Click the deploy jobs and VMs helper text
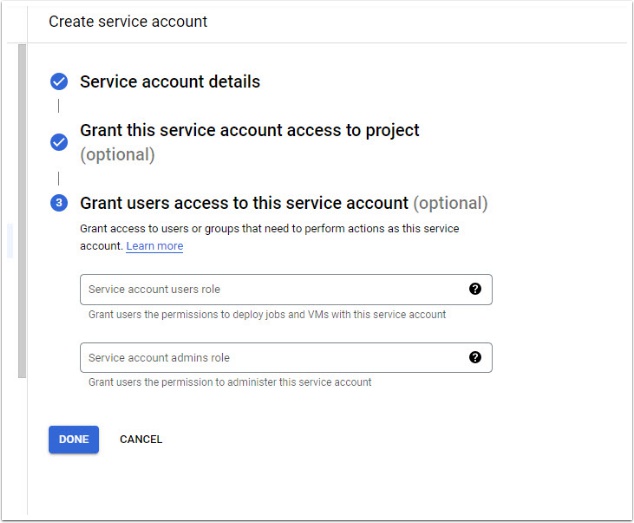Image resolution: width=634 pixels, height=523 pixels. 267,314
